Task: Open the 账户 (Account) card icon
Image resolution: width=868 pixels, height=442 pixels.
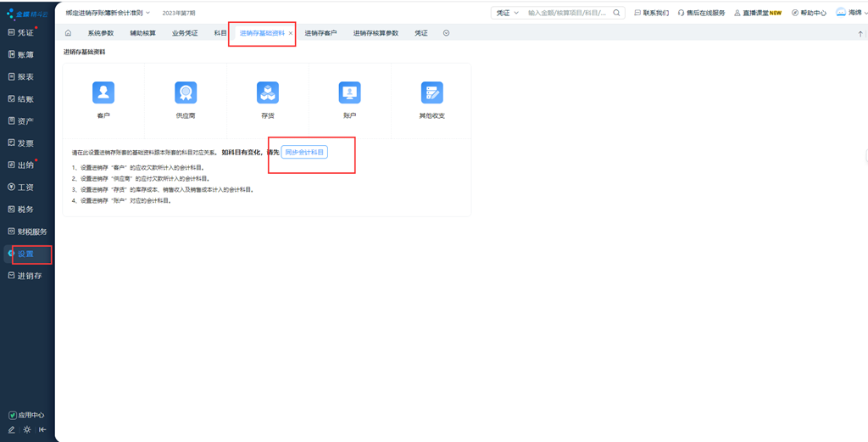Action: (350, 92)
